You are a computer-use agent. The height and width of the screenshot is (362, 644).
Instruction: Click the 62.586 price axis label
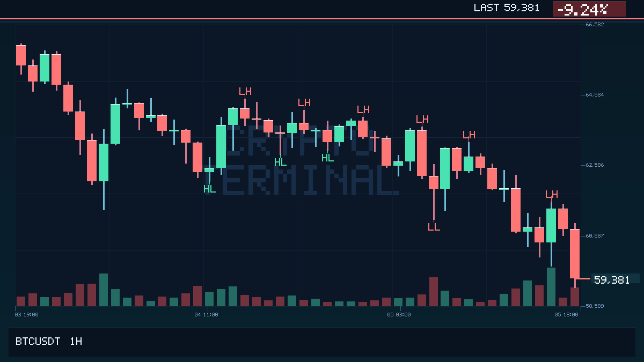595,165
